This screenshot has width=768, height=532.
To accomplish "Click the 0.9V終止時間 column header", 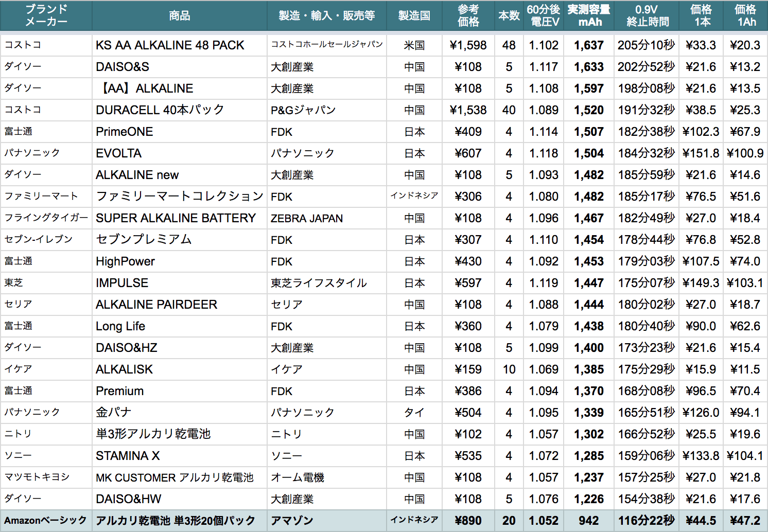I will click(647, 15).
